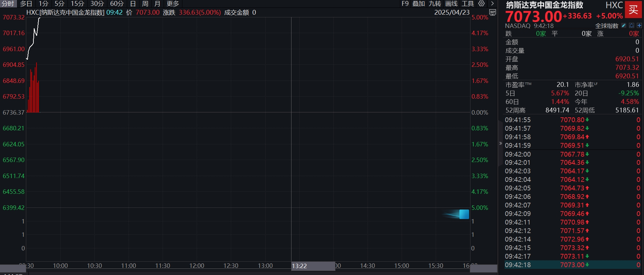Image resolution: width=644 pixels, height=275 pixels.
Task: Click the 09:42:18 highlighted tick row
Action: [573, 265]
